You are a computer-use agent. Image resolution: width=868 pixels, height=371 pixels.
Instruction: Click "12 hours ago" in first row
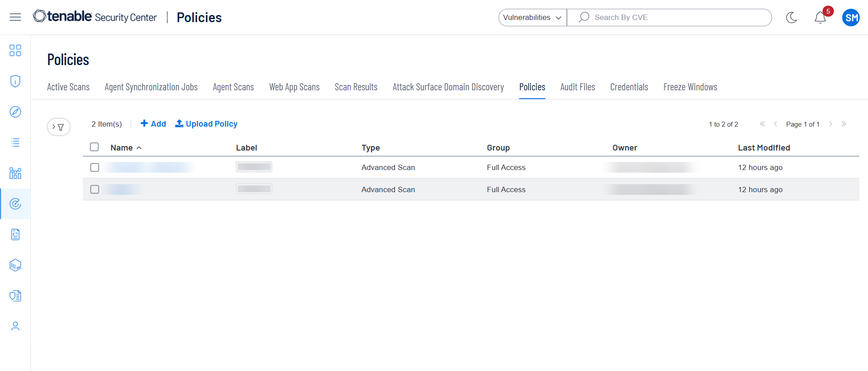(760, 167)
